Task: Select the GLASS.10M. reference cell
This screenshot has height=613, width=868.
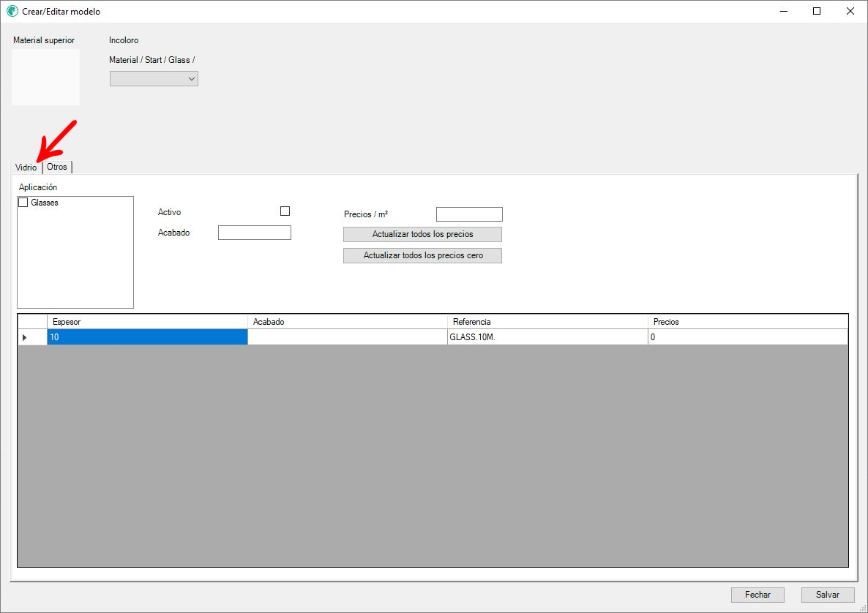Action: click(x=547, y=337)
